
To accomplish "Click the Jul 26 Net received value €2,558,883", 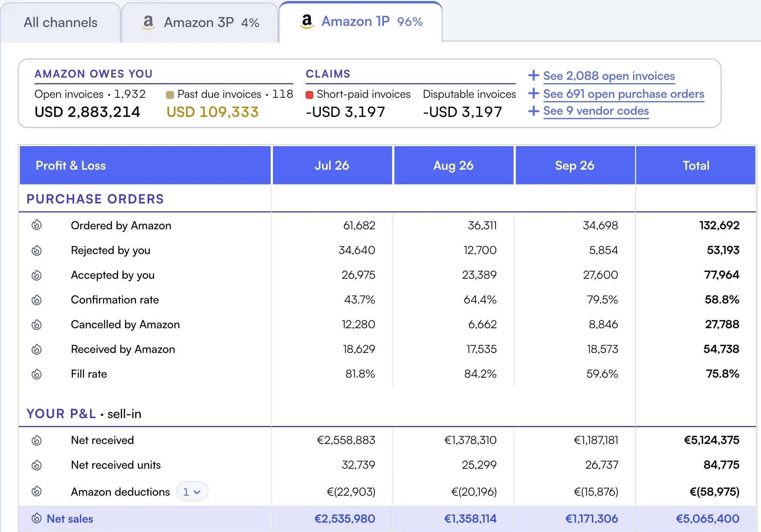I will point(346,440).
